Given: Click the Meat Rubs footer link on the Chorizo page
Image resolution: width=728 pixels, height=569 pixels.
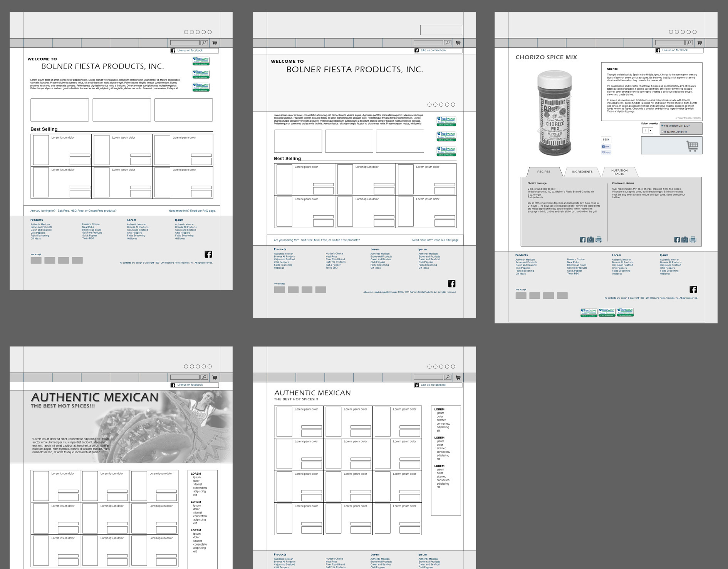Looking at the screenshot, I should point(573,263).
